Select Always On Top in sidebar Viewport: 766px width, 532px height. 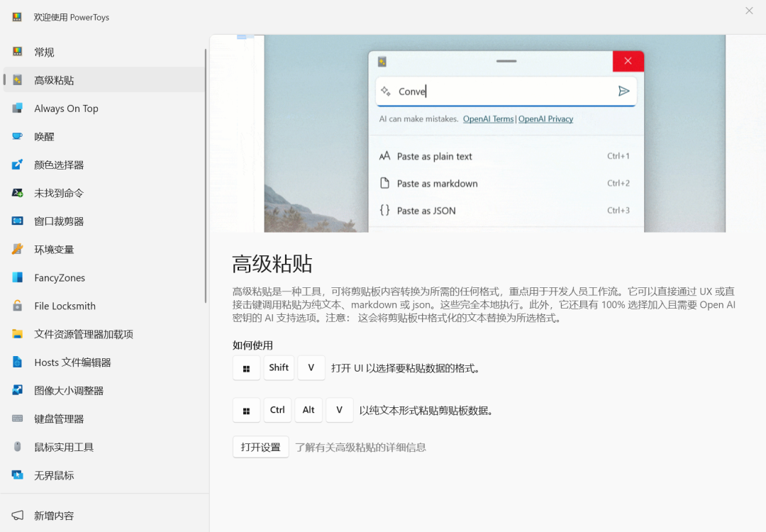(104, 108)
